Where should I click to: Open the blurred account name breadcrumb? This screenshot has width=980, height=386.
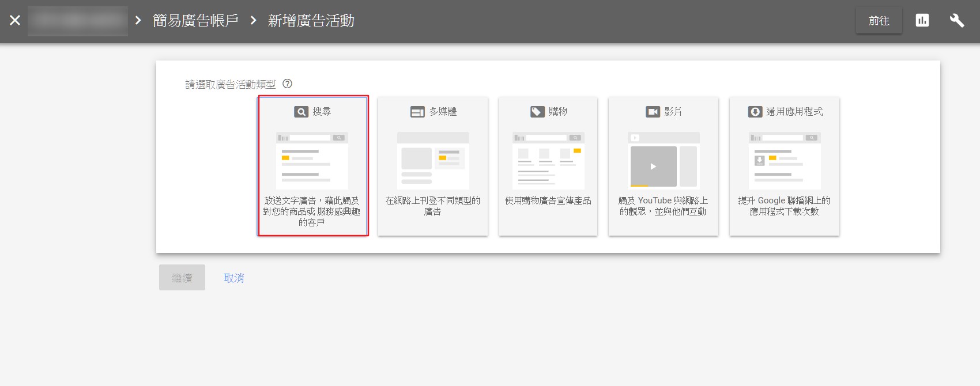click(x=78, y=21)
